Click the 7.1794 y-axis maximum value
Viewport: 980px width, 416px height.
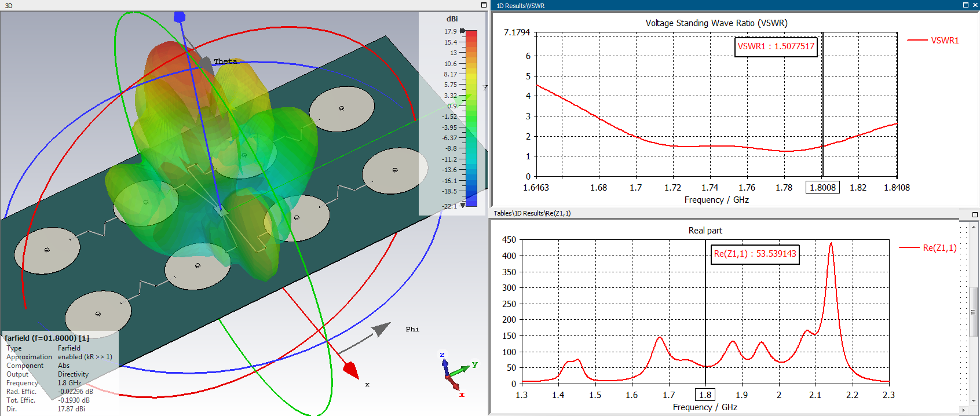(x=517, y=32)
